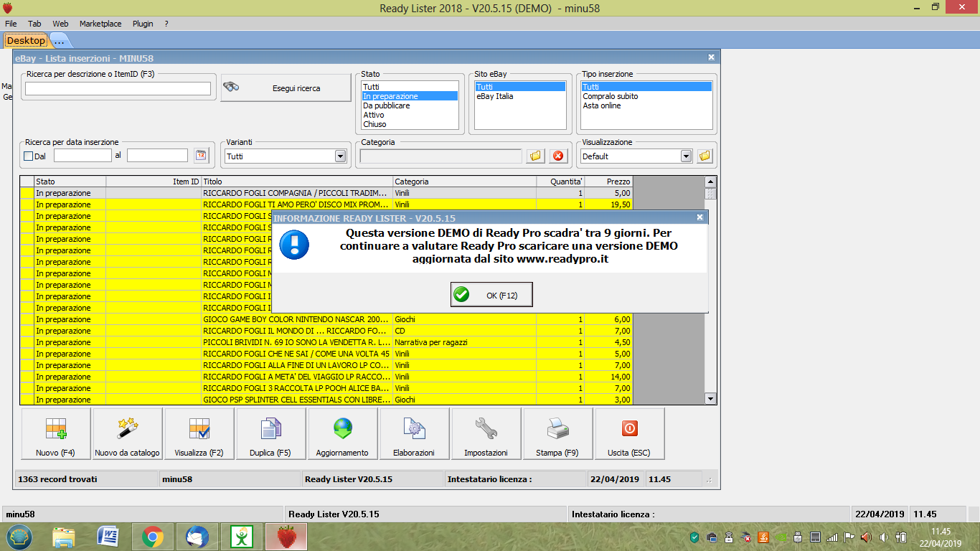Enable the Dal date checkbox
Viewport: 980px width, 551px height.
(29, 156)
